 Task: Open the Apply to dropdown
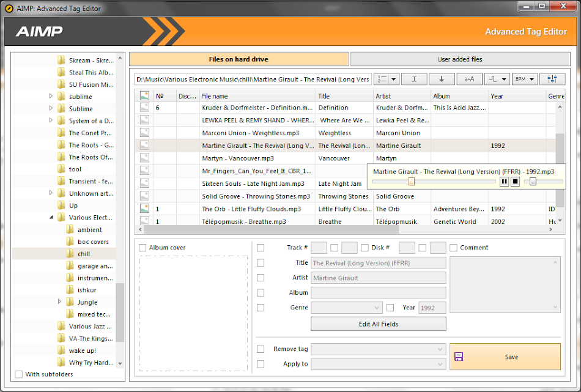pos(379,364)
